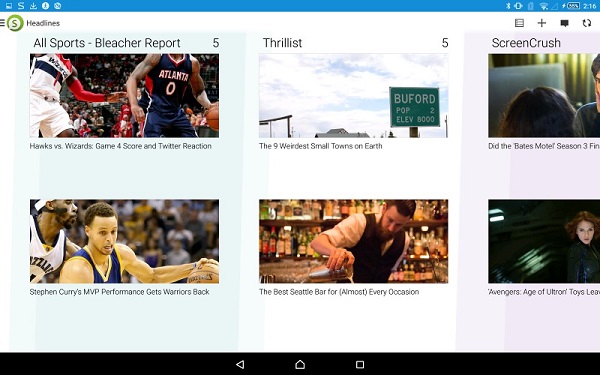Viewport: 600px width, 375px height.
Task: Open the Buford sign town photo
Action: coord(354,96)
